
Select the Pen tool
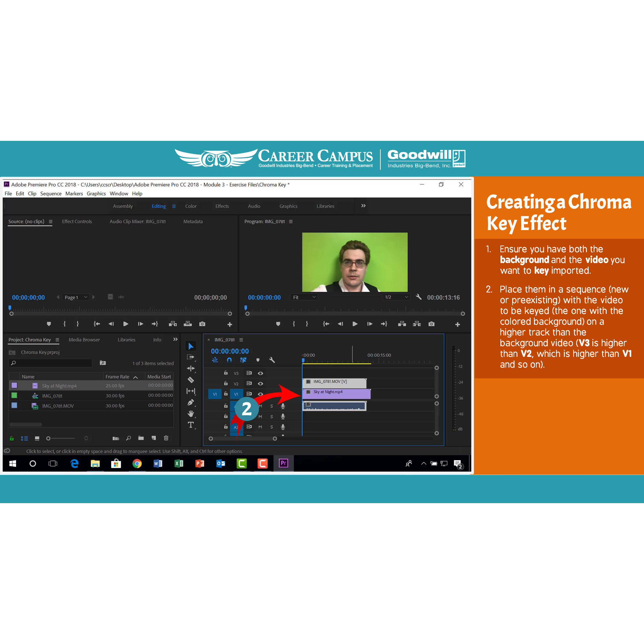tap(191, 402)
